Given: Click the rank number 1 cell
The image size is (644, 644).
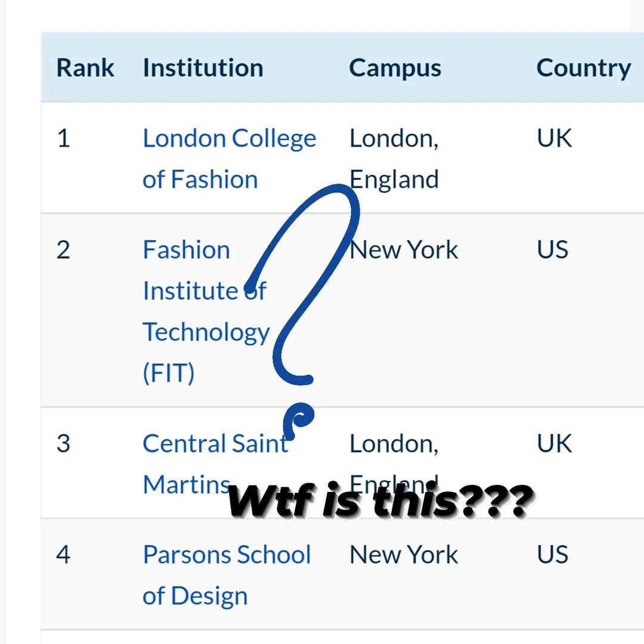Looking at the screenshot, I should click(63, 138).
